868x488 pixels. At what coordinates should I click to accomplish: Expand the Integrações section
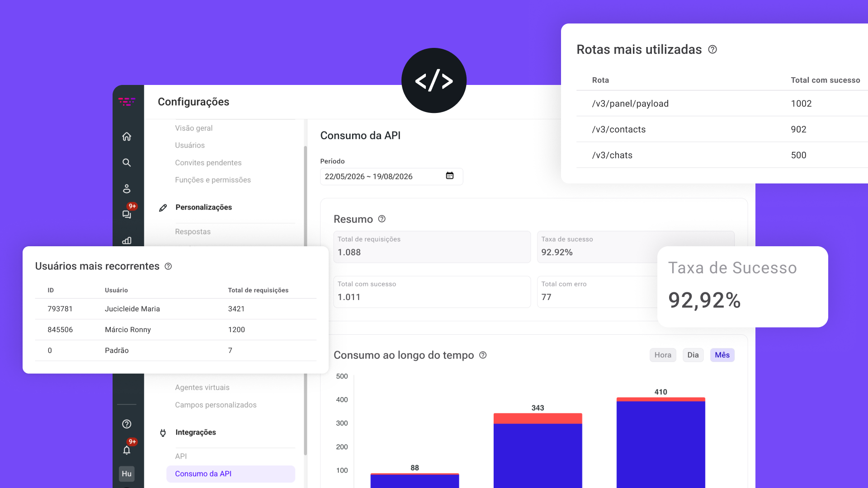coord(195,432)
